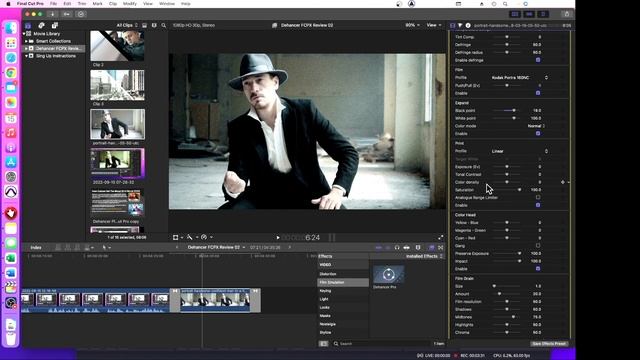Open the info inspector icon
Image resolution: width=640 pixels, height=360 pixels.
coord(468,25)
